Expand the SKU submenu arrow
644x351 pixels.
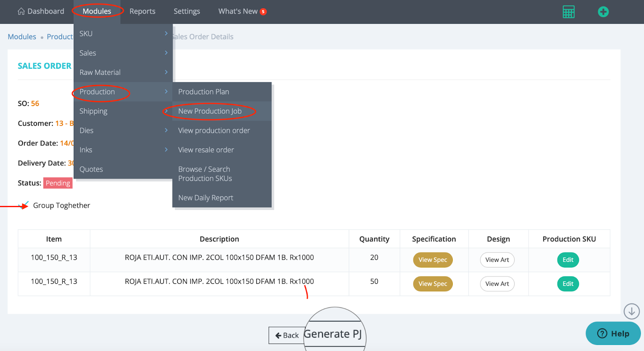tap(166, 33)
